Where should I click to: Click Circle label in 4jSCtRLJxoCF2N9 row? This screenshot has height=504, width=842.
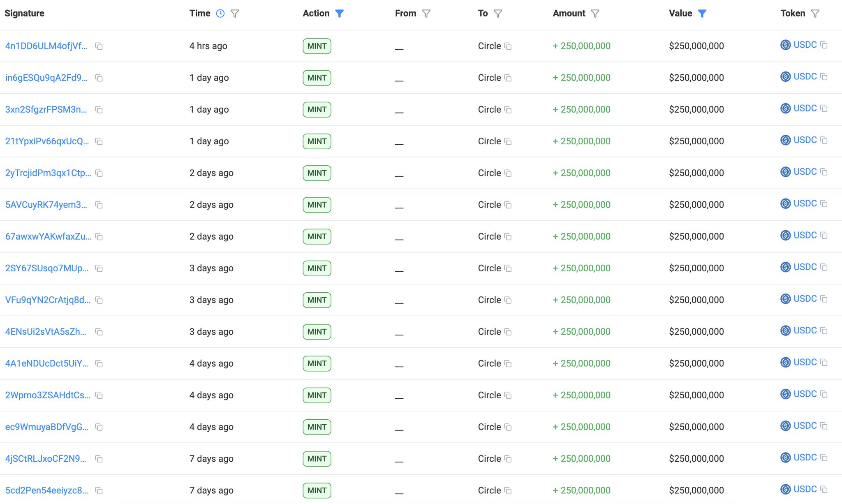(489, 459)
